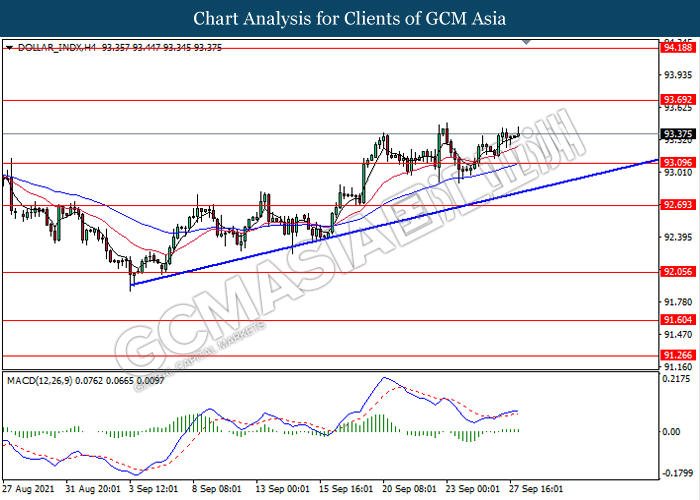Select the 93.692 resistance price label
This screenshot has width=700, height=500.
(x=677, y=100)
